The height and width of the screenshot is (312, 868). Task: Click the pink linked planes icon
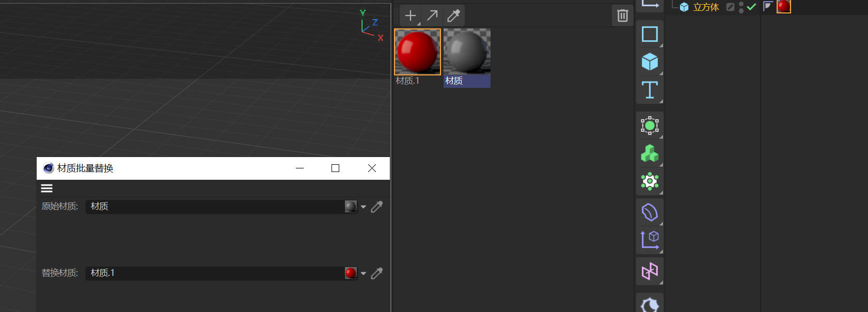point(650,271)
